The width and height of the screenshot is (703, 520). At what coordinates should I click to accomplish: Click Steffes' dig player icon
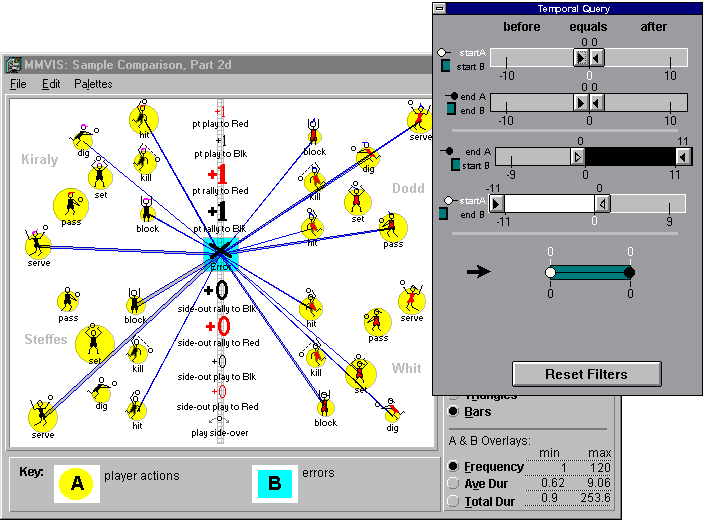pos(102,390)
